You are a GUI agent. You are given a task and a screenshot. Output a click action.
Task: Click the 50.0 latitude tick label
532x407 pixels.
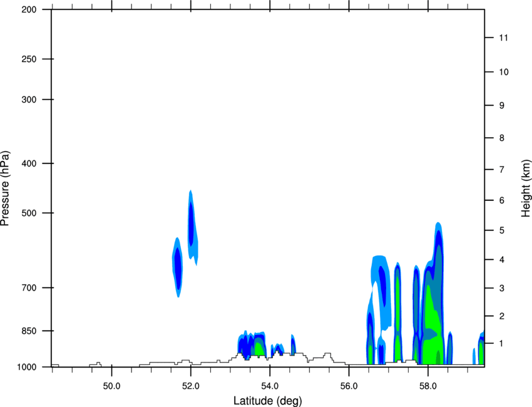(x=111, y=386)
